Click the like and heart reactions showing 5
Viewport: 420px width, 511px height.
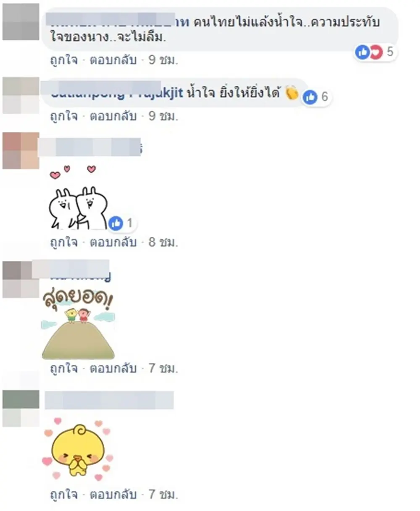tap(375, 52)
